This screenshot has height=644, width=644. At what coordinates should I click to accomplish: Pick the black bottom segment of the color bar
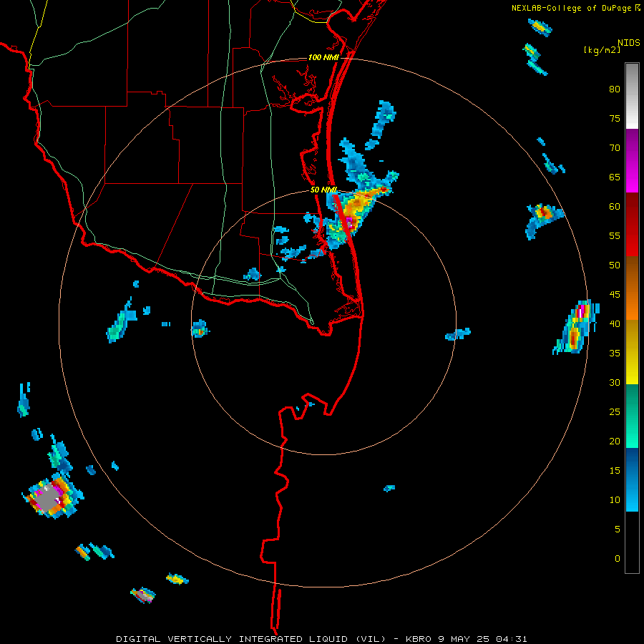coord(632,542)
